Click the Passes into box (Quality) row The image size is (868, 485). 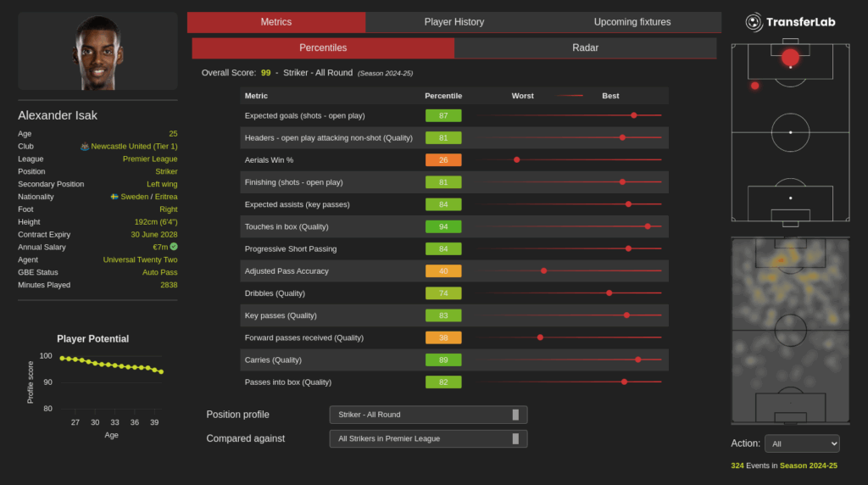[x=454, y=382]
